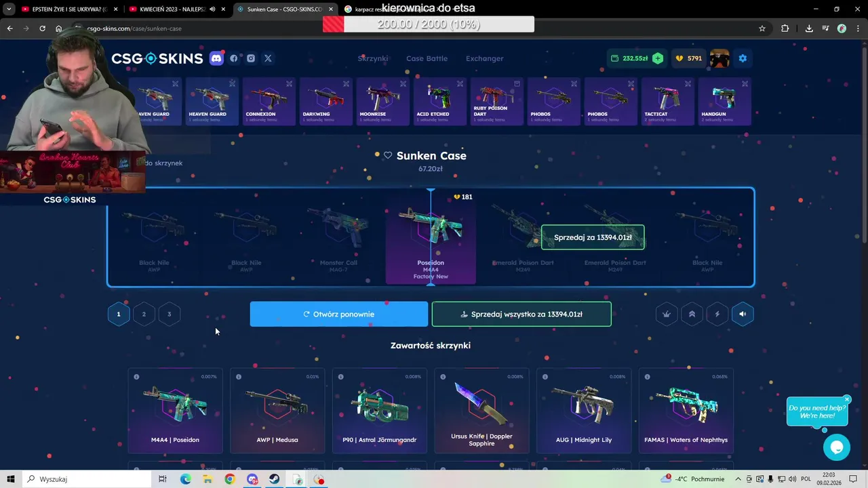This screenshot has height=488, width=868.
Task: Close the ACID ETCHED live drop card
Action: coord(460,84)
